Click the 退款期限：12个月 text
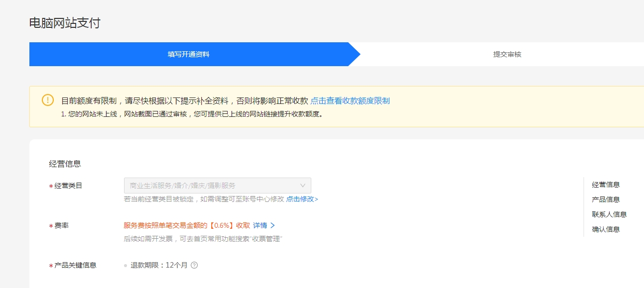This screenshot has width=644, height=288. click(x=159, y=265)
